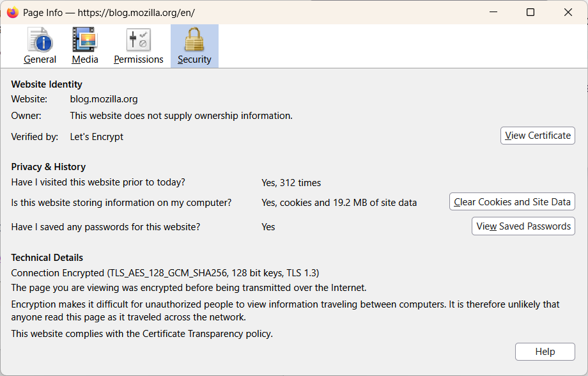The width and height of the screenshot is (588, 376).
Task: Click 'Is this website storing information' question
Action: click(x=121, y=203)
